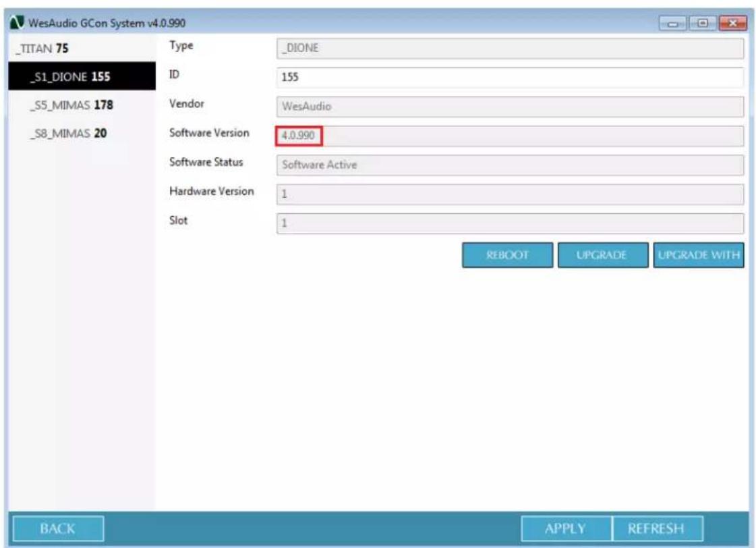This screenshot has width=756, height=548.
Task: Minimize the GCon System window
Action: click(x=673, y=23)
